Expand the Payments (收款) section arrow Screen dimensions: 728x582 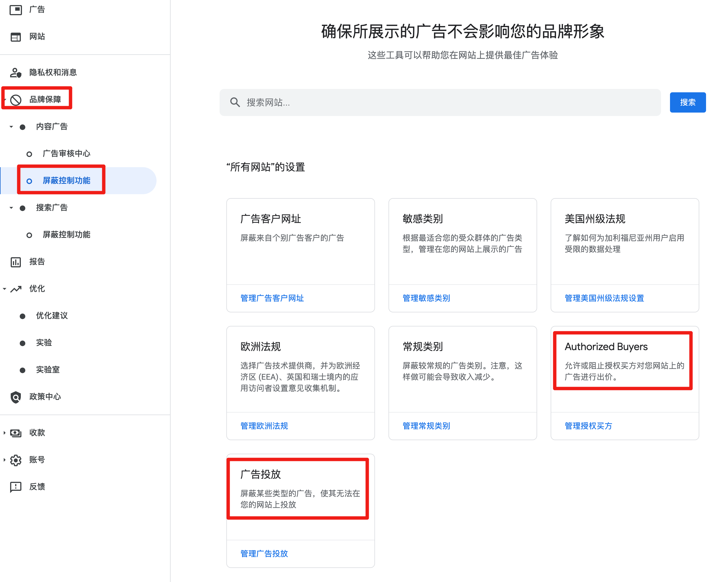[5, 433]
